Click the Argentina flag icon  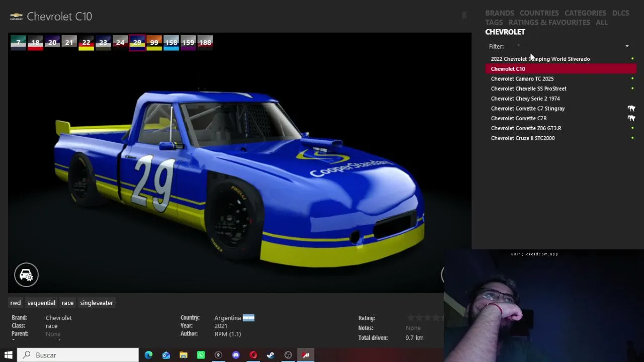tap(249, 318)
